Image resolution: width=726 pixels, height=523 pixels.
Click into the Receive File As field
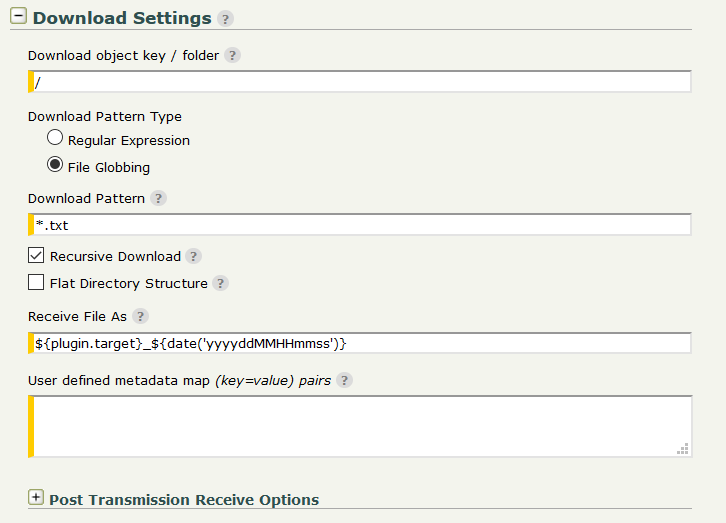click(x=362, y=343)
